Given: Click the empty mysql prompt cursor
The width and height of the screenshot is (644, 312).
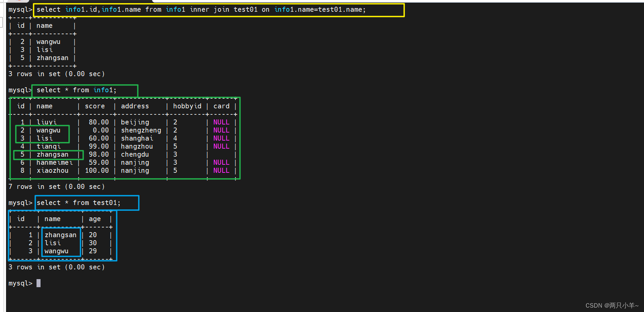Looking at the screenshot, I should tap(39, 283).
